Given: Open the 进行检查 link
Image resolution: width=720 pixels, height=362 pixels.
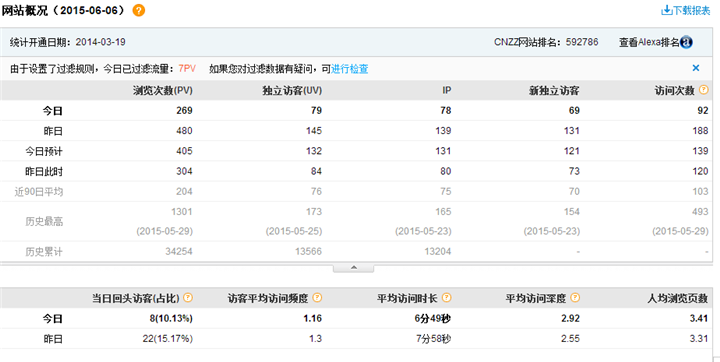Looking at the screenshot, I should [x=349, y=69].
